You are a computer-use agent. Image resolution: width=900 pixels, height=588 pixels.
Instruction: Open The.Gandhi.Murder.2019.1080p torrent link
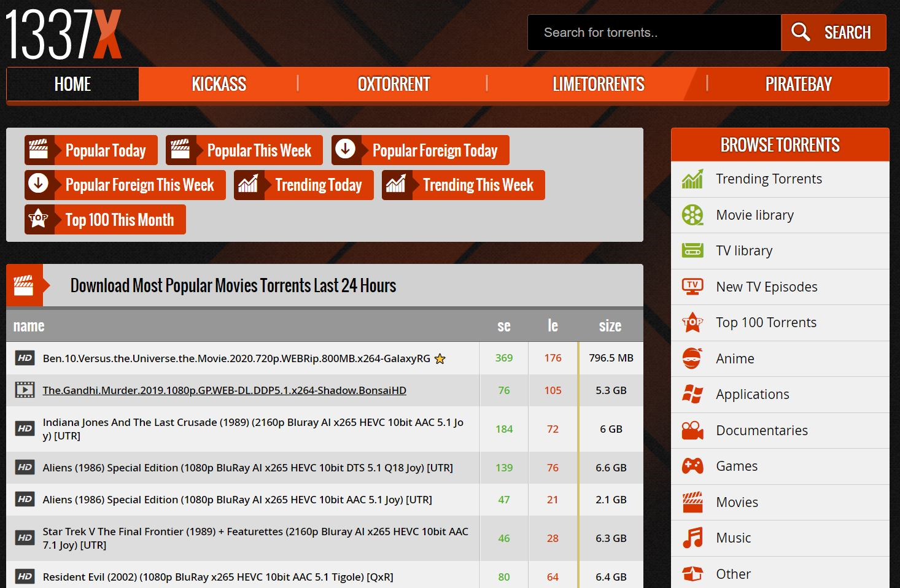coord(224,390)
